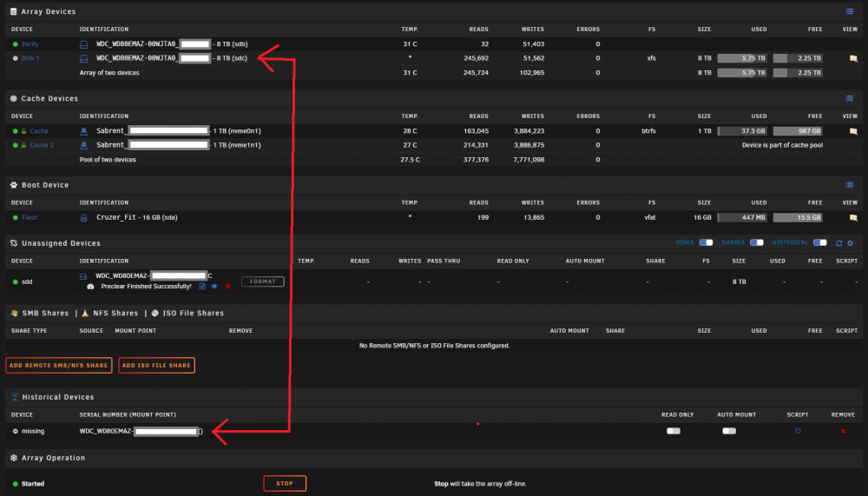Open the preclear log report icon
The image size is (868, 496).
[202, 287]
